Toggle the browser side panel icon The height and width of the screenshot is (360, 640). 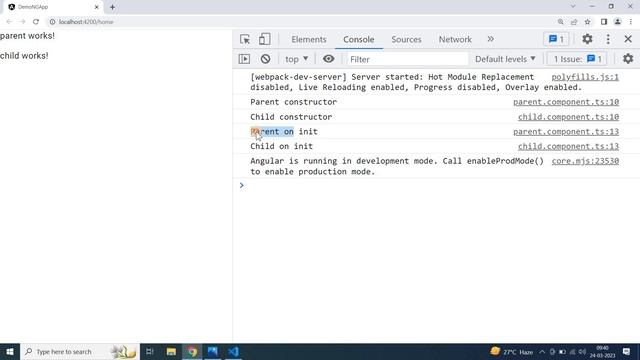(604, 22)
